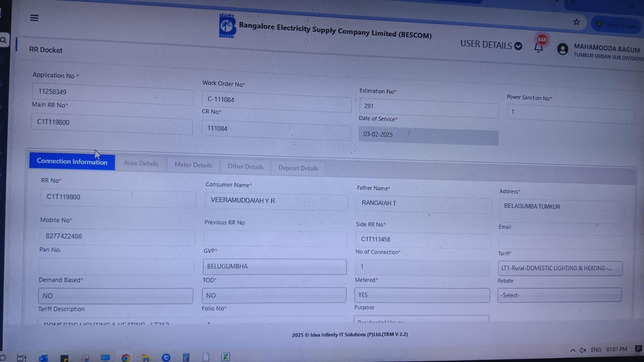Viewport: 644px width, 362px height.
Task: Click the RR Docket page heading
Action: (46, 50)
